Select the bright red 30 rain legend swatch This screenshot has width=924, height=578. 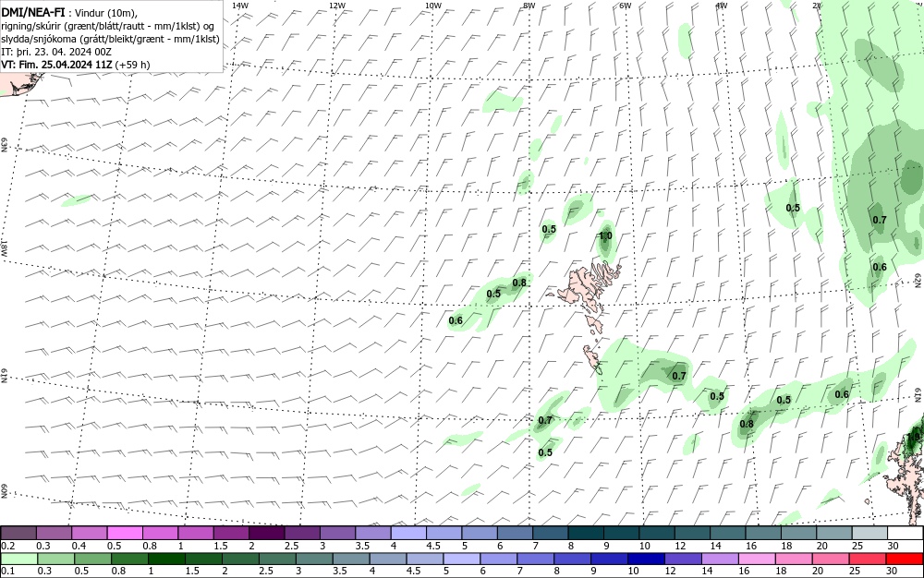pyautogui.click(x=905, y=559)
